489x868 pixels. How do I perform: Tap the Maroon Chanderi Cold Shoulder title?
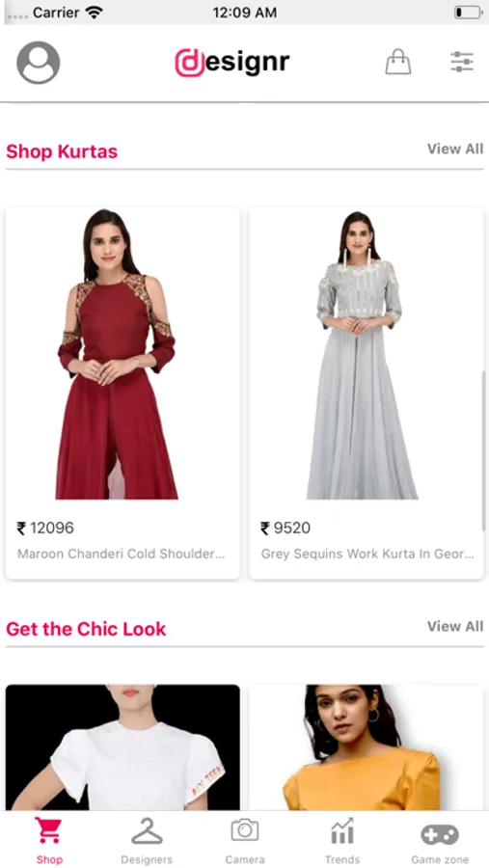tap(122, 555)
